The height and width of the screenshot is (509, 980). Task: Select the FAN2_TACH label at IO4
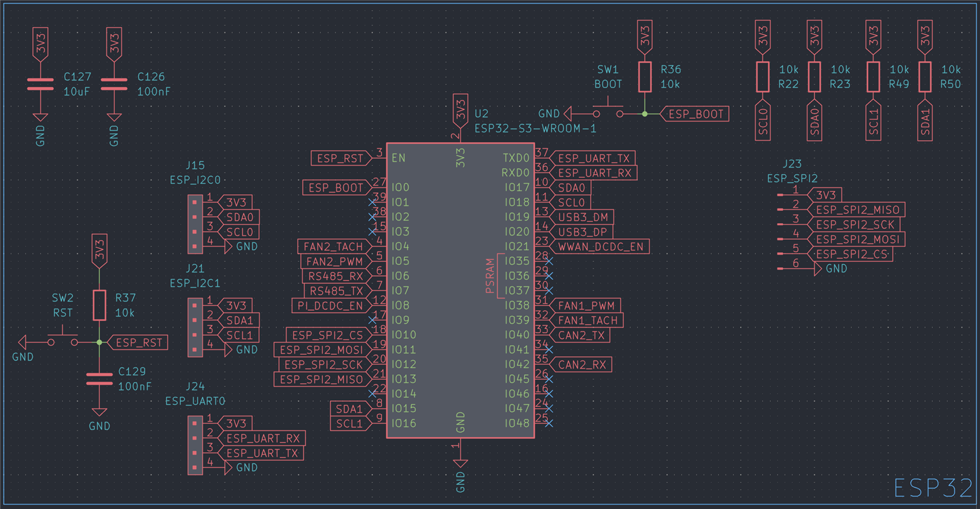(x=334, y=247)
